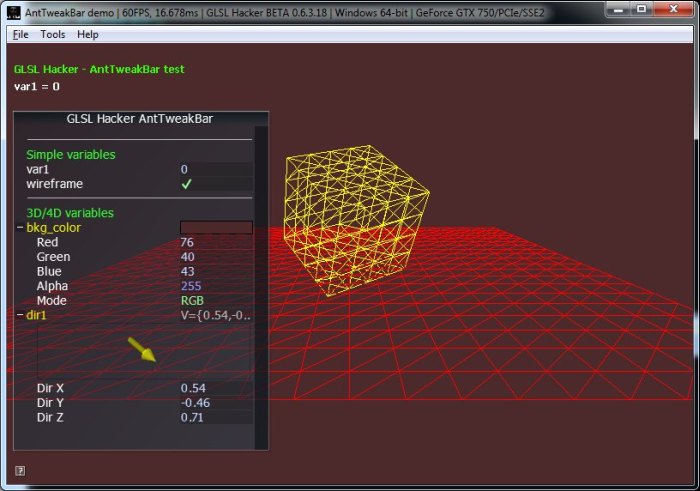The width and height of the screenshot is (700, 491).
Task: Click the bkg_color color swatch
Action: (x=216, y=227)
